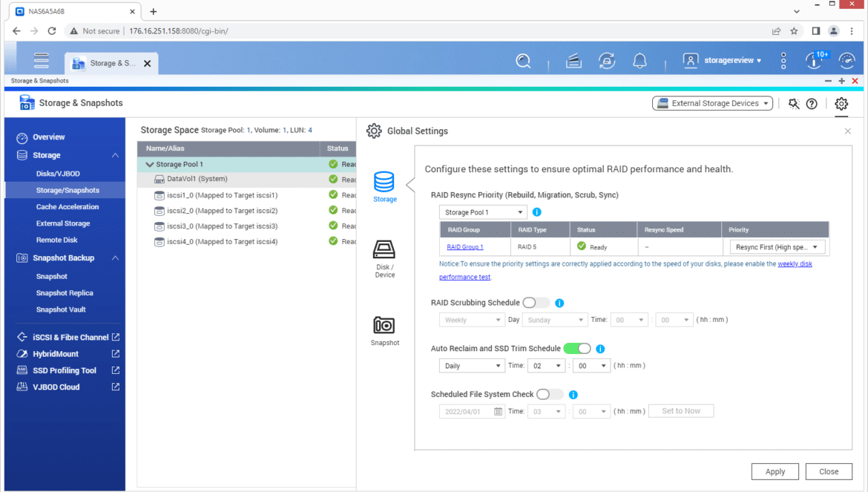The width and height of the screenshot is (868, 492).
Task: Click browser share page icon
Action: coord(776,31)
